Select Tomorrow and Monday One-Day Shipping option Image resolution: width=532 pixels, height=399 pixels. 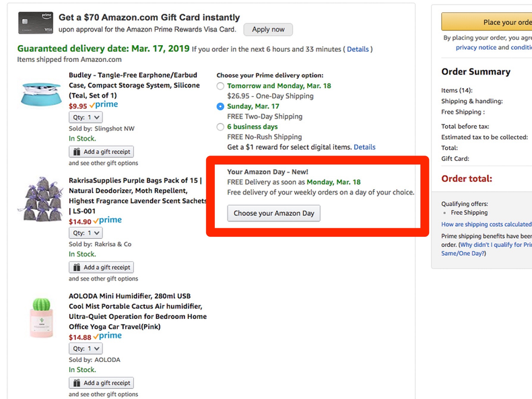click(220, 86)
